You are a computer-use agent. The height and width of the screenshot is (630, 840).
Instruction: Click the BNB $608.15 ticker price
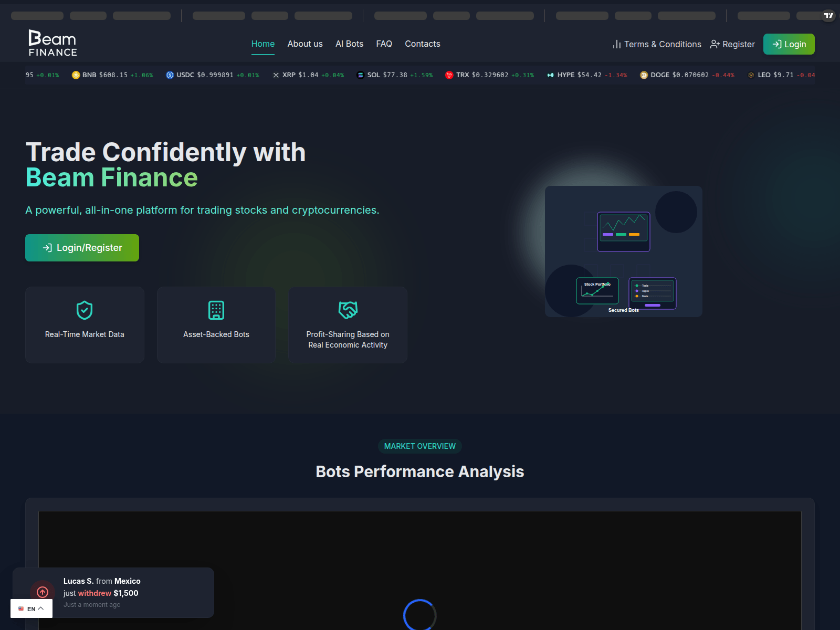(x=113, y=75)
